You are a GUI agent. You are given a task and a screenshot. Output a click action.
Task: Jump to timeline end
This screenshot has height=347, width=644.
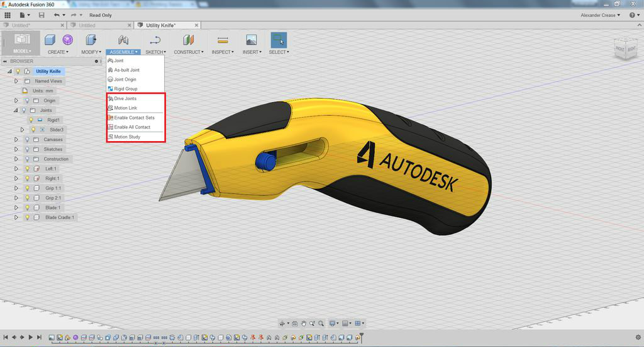pyautogui.click(x=39, y=337)
